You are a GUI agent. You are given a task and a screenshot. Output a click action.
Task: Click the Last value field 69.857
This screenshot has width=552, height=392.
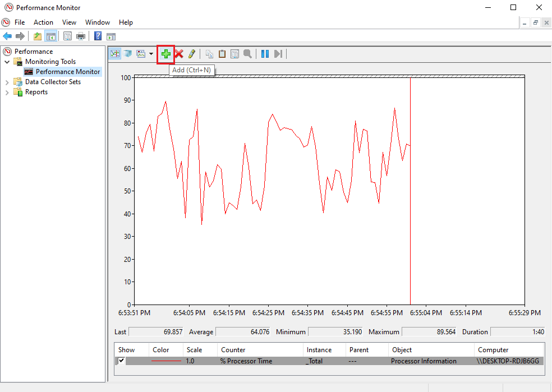pyautogui.click(x=157, y=332)
